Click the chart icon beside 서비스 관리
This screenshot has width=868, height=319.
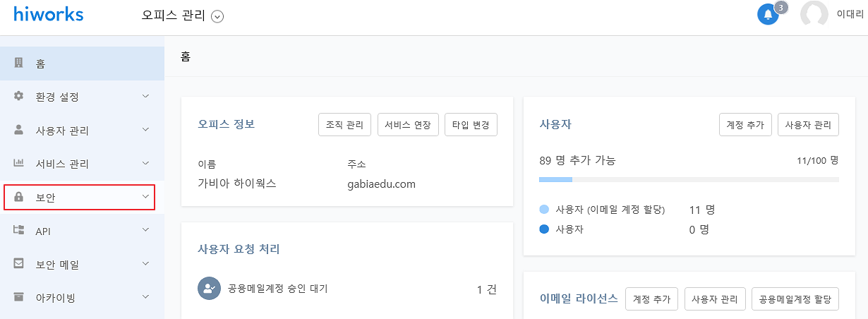point(19,163)
